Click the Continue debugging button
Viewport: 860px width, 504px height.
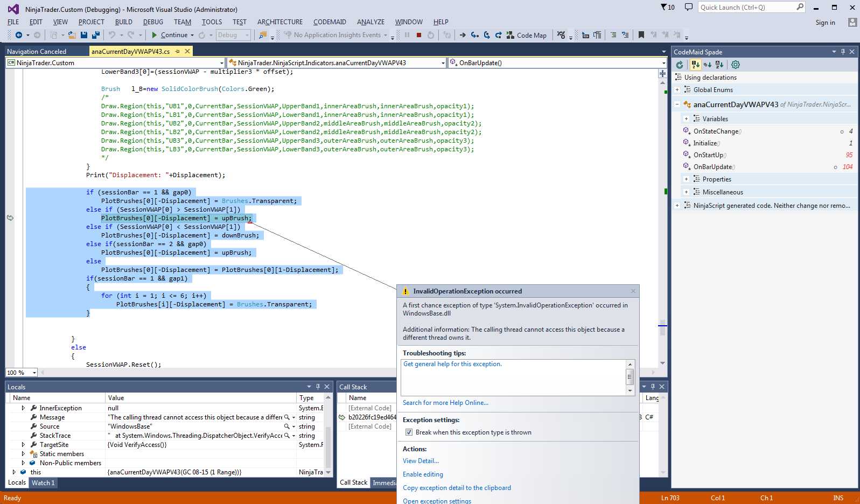coord(170,35)
